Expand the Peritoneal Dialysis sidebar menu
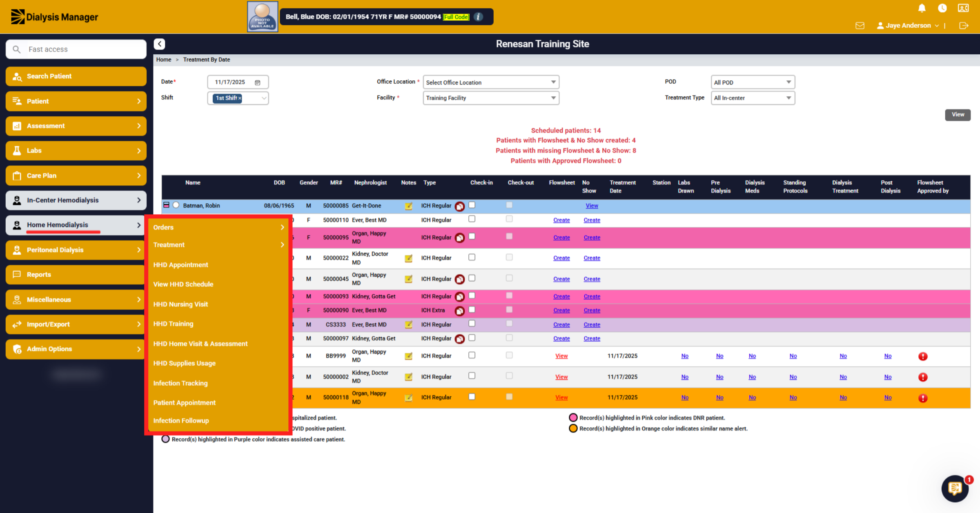 (76, 250)
